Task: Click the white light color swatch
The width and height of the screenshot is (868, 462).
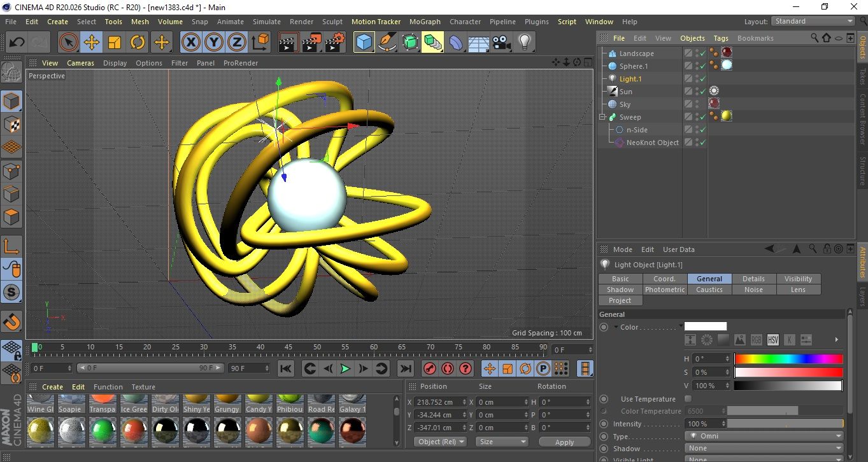Action: click(x=705, y=326)
